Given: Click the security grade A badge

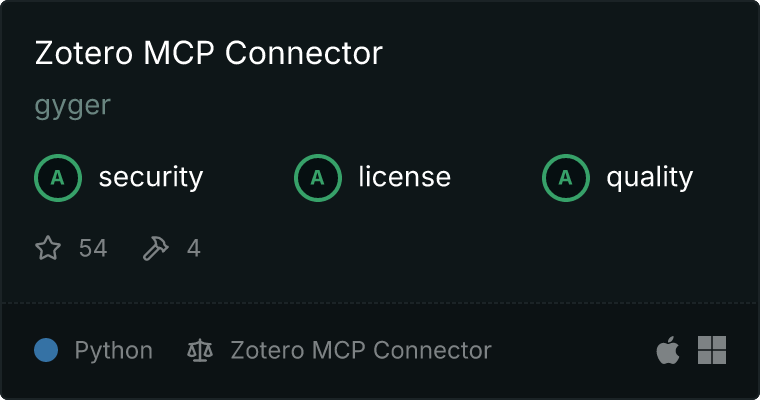Looking at the screenshot, I should 58,178.
